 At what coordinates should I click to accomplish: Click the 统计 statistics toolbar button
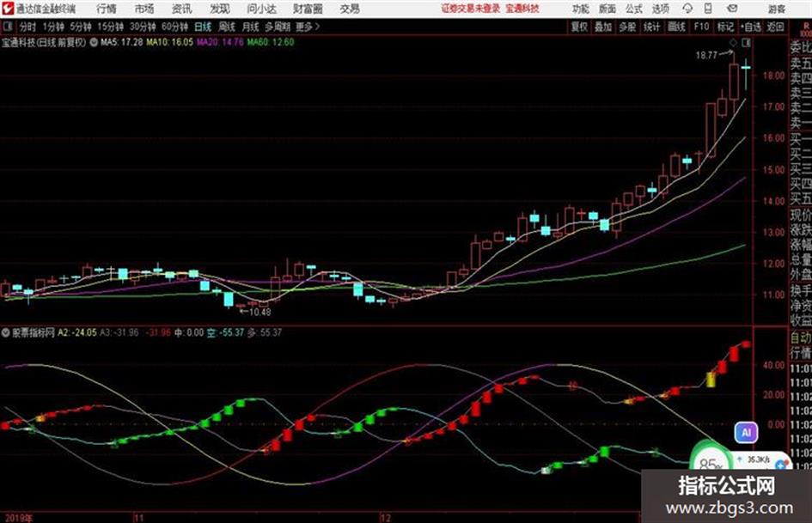[651, 27]
